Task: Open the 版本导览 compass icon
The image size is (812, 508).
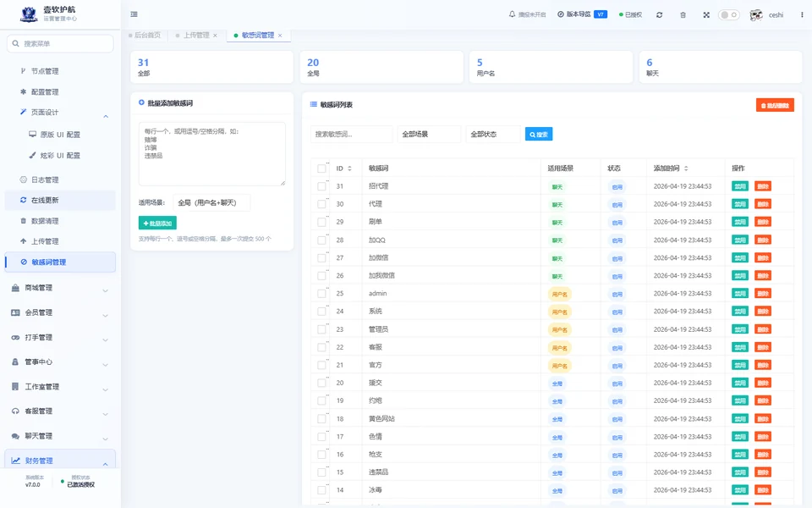Action: point(560,14)
